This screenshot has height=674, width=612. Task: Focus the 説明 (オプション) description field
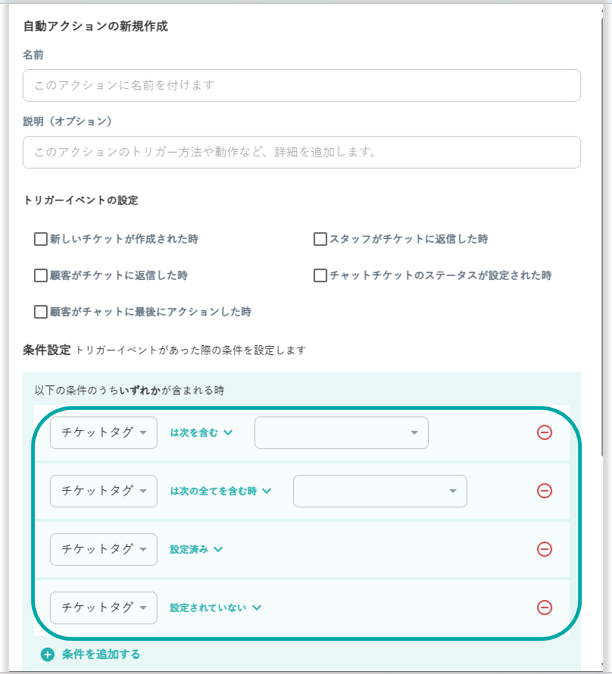click(x=301, y=152)
